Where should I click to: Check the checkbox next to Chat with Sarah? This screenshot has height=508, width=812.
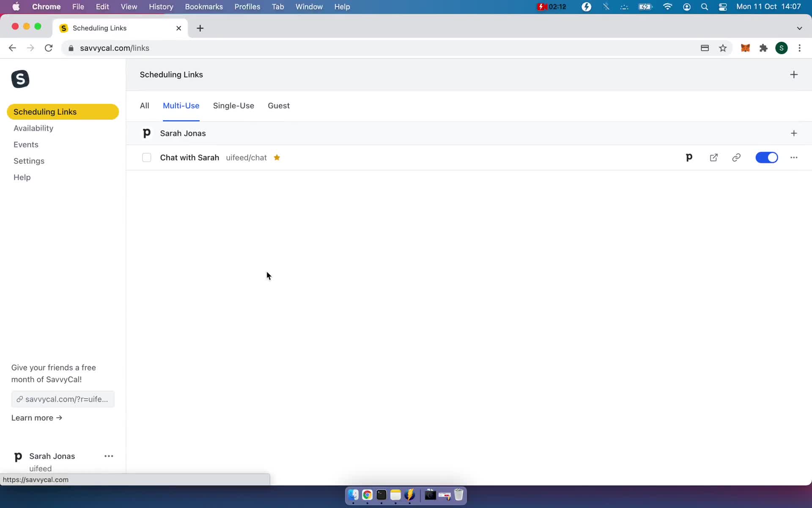point(146,157)
